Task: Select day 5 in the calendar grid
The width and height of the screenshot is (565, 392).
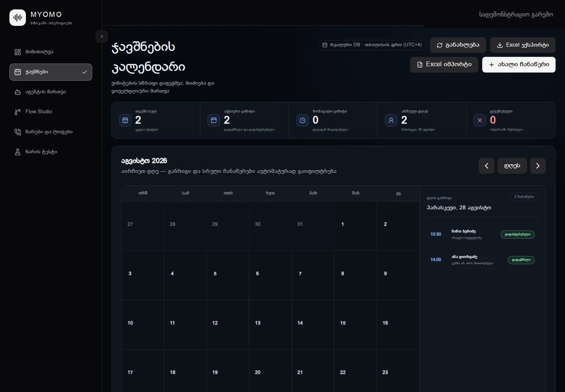Action: [228, 276]
